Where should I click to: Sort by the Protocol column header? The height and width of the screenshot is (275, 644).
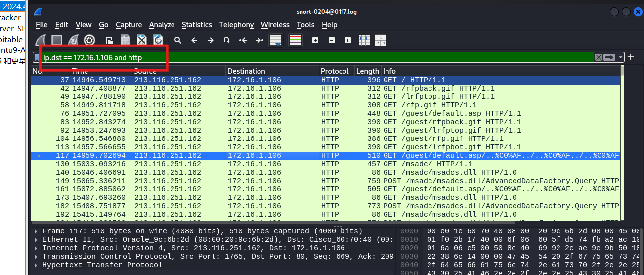pos(337,71)
